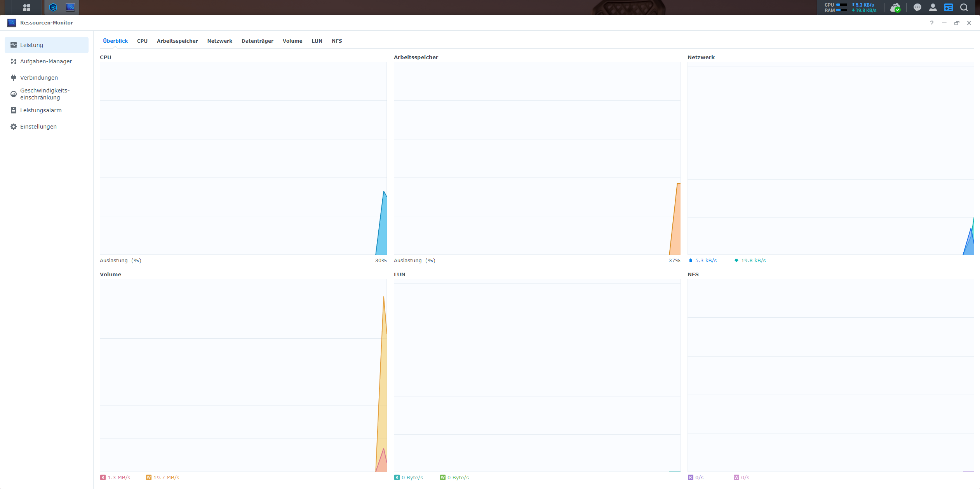
Task: Open the Synology main menu icon
Action: [26, 7]
